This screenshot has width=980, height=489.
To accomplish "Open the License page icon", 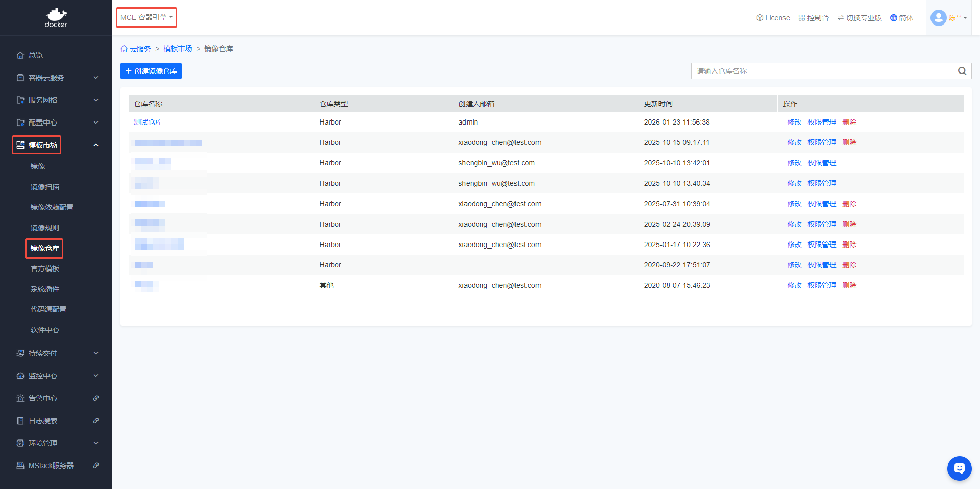I will pos(759,18).
